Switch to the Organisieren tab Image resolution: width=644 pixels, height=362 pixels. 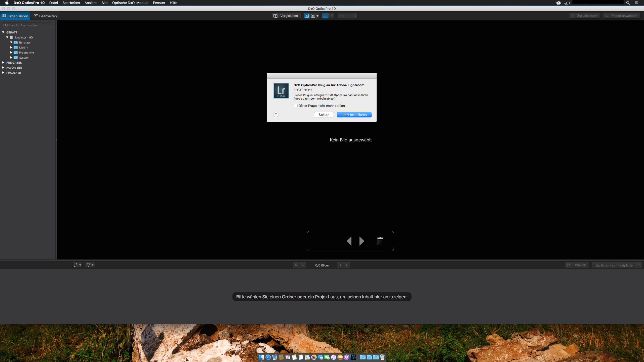tap(15, 16)
